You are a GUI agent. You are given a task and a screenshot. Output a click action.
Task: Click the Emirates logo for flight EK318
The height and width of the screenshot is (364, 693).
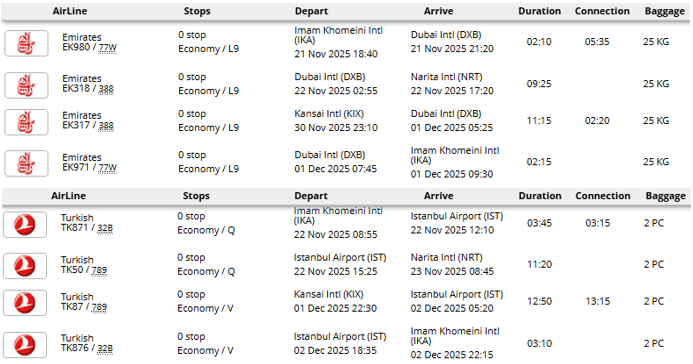point(26,85)
